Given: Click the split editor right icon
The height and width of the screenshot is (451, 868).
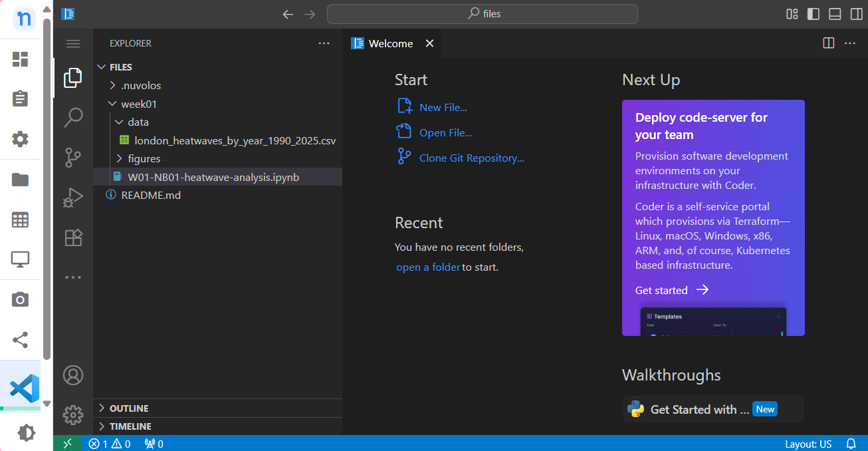Looking at the screenshot, I should 828,43.
